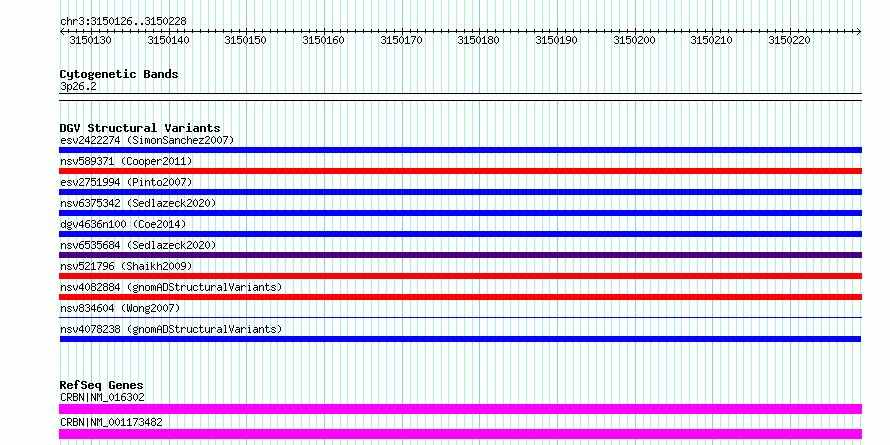This screenshot has height=445, width=890.
Task: Click the 3150160 ruler tick label
Action: pos(324,40)
